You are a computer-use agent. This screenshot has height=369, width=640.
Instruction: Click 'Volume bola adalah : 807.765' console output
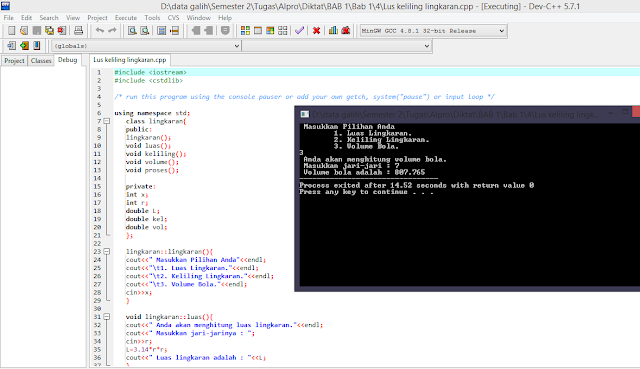(x=364, y=172)
